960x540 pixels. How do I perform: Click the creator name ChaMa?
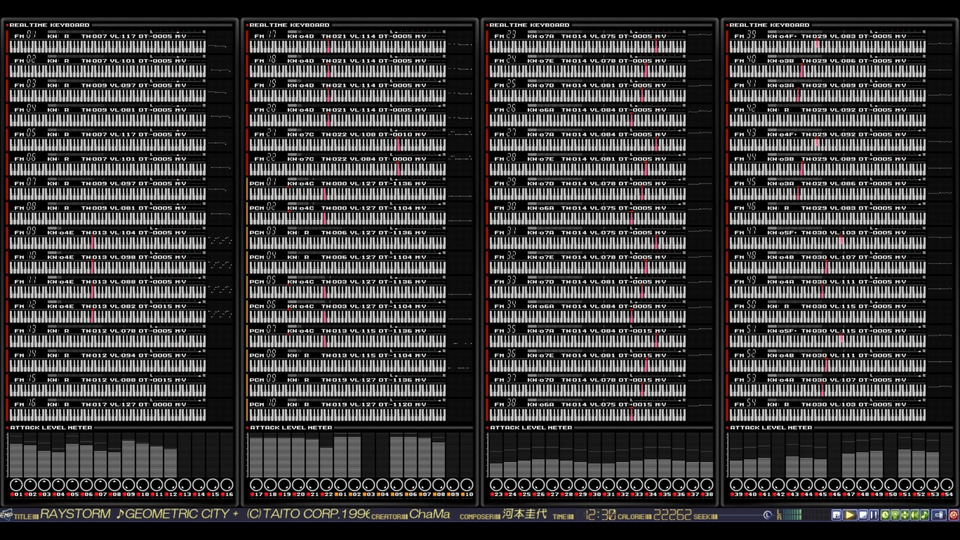click(429, 514)
